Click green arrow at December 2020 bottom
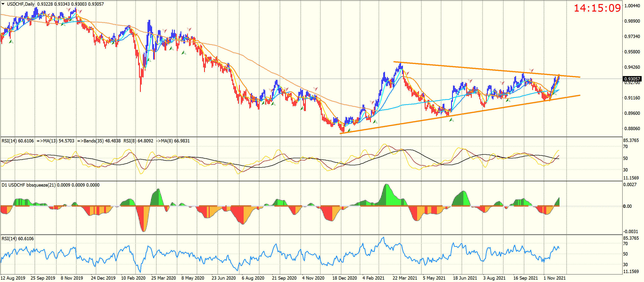This screenshot has width=644, height=282. tap(349, 130)
